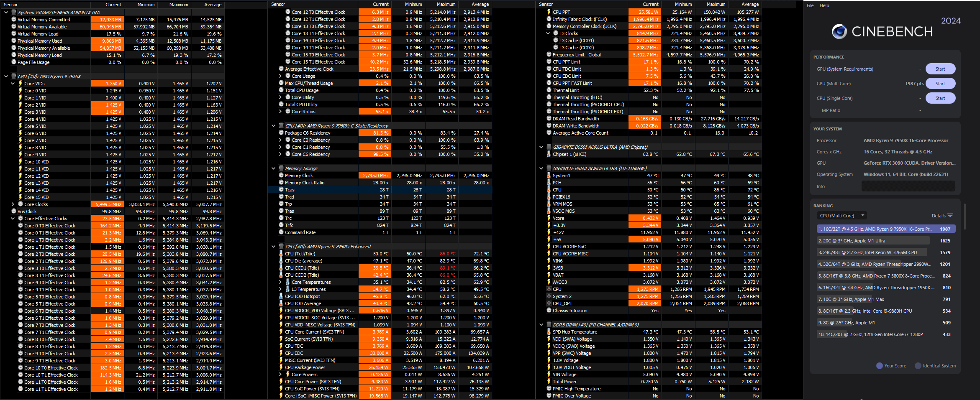
Task: Click the lightning icon beside CPU Package Power
Action: (281, 367)
